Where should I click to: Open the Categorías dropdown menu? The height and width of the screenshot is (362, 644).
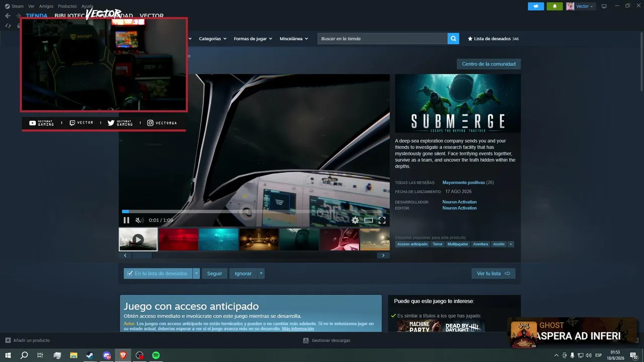coord(212,39)
